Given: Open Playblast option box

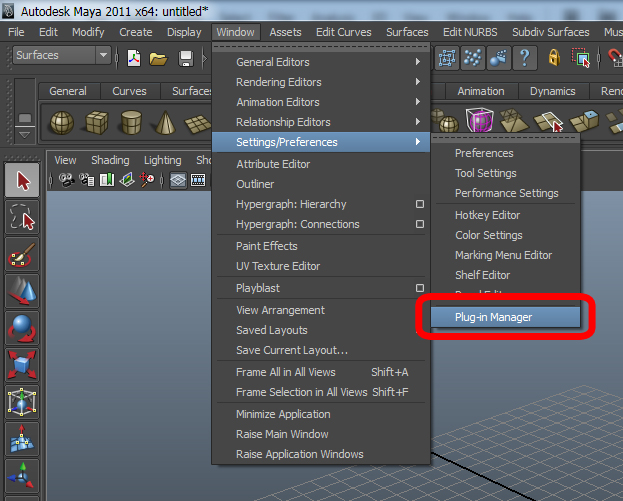Looking at the screenshot, I should pos(420,288).
